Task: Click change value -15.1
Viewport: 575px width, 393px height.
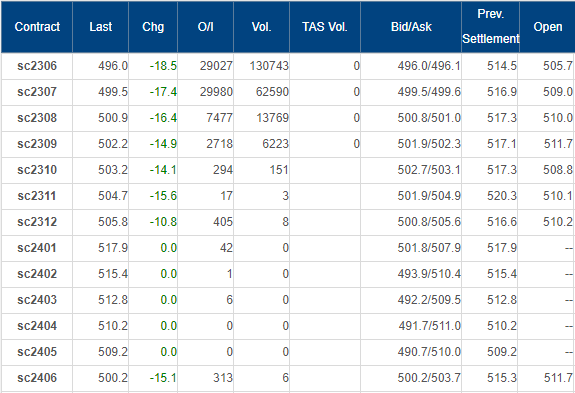Action: point(163,378)
